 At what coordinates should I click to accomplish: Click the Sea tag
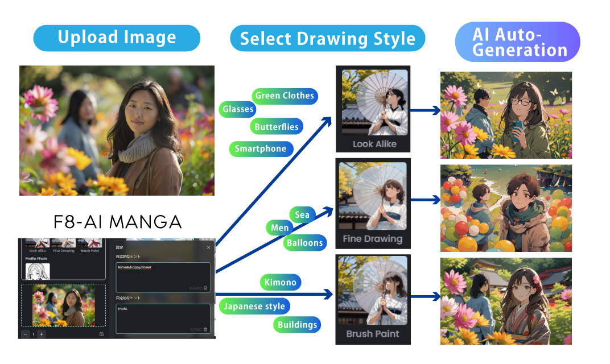tap(302, 214)
